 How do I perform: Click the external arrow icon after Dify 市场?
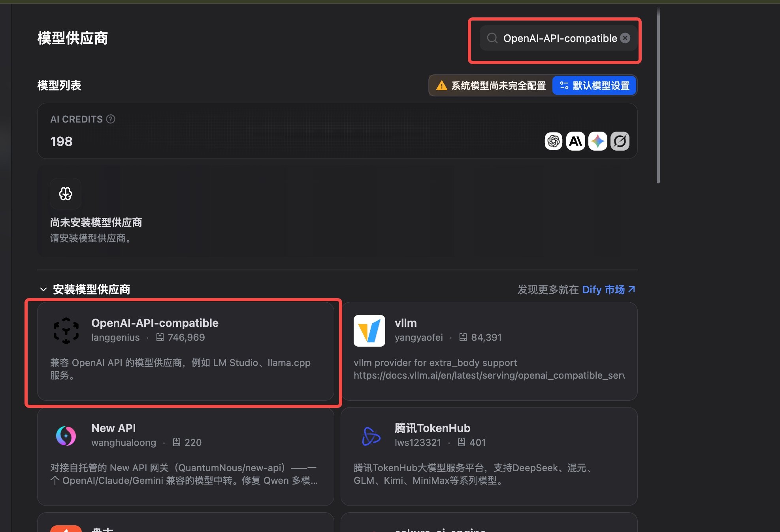tap(631, 290)
